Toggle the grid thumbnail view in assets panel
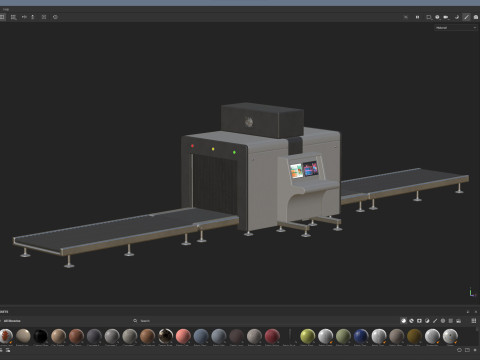The width and height of the screenshot is (480, 360). pyautogui.click(x=474, y=321)
